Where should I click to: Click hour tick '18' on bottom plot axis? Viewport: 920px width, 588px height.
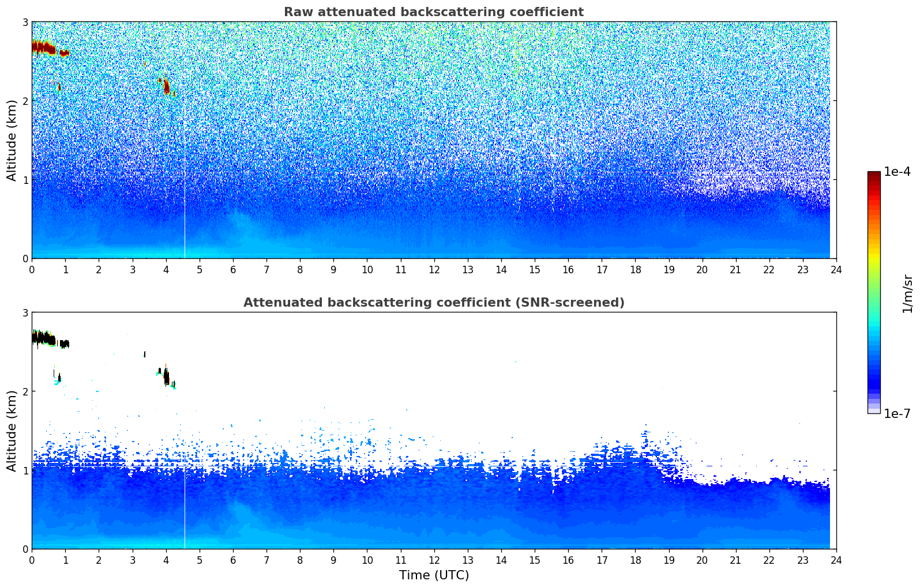coord(635,560)
